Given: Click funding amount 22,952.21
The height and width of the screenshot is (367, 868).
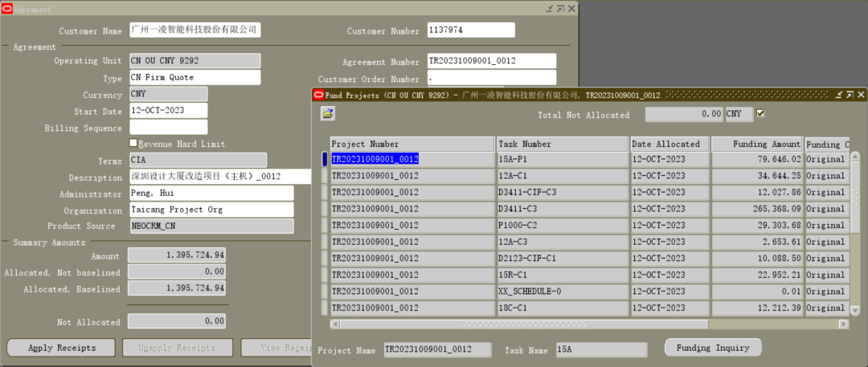Looking at the screenshot, I should pos(757,275).
